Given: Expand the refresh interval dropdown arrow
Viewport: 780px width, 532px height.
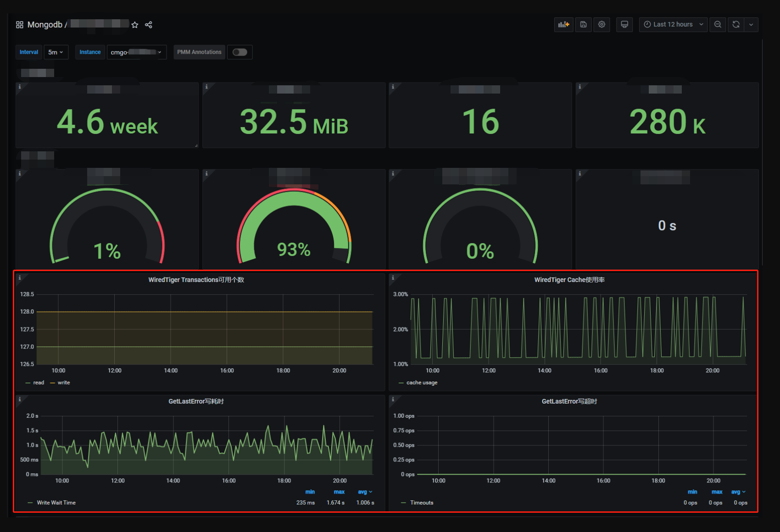Looking at the screenshot, I should click(751, 25).
